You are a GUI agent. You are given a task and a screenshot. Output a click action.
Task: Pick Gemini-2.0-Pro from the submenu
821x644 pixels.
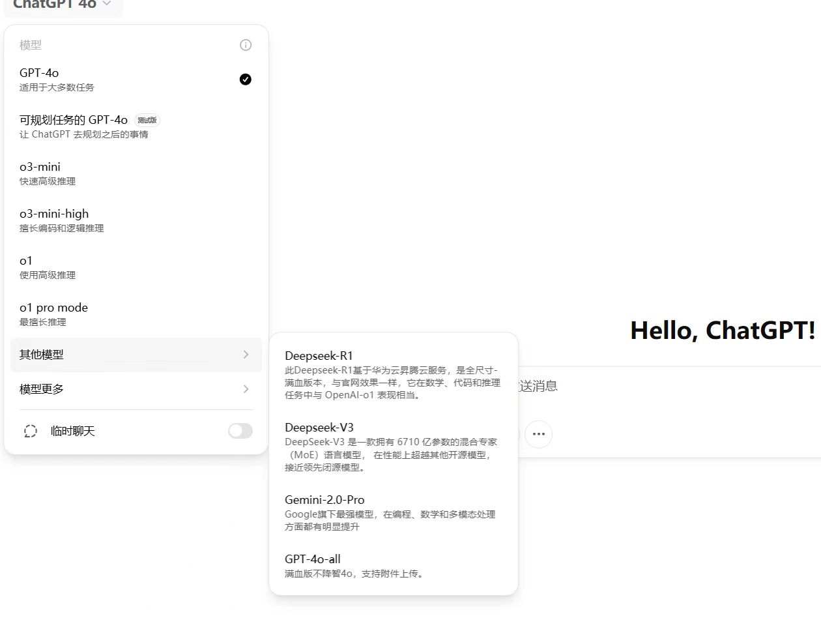pyautogui.click(x=393, y=512)
